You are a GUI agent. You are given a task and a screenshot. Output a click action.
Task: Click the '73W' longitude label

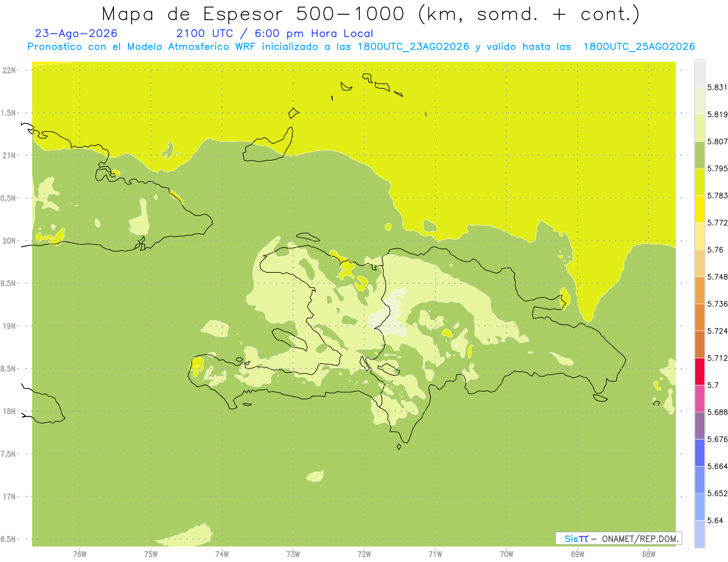(x=293, y=554)
